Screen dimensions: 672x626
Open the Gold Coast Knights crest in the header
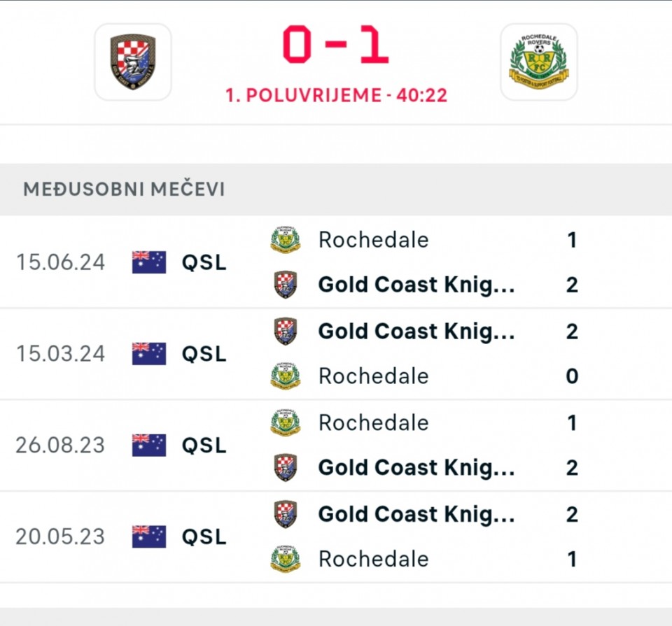pos(133,62)
